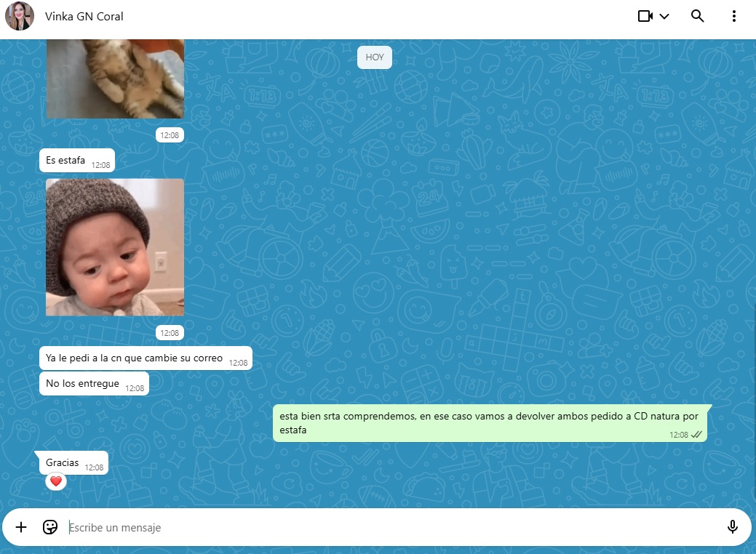This screenshot has height=554, width=756.
Task: Click the "Gracias" message bubble
Action: 63,463
